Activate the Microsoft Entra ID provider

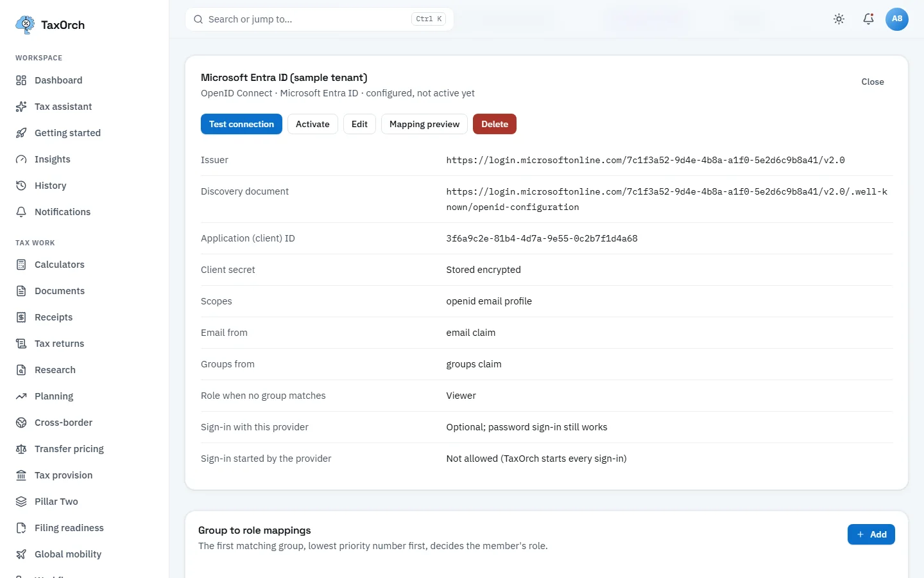click(x=312, y=124)
